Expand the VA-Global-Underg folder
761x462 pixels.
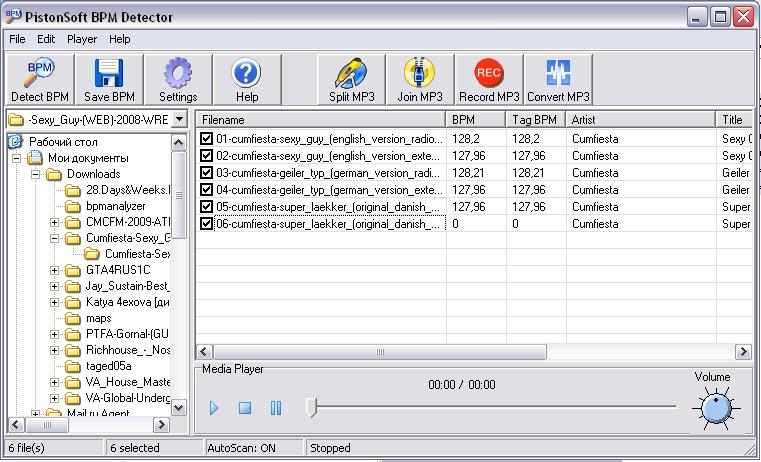54,398
